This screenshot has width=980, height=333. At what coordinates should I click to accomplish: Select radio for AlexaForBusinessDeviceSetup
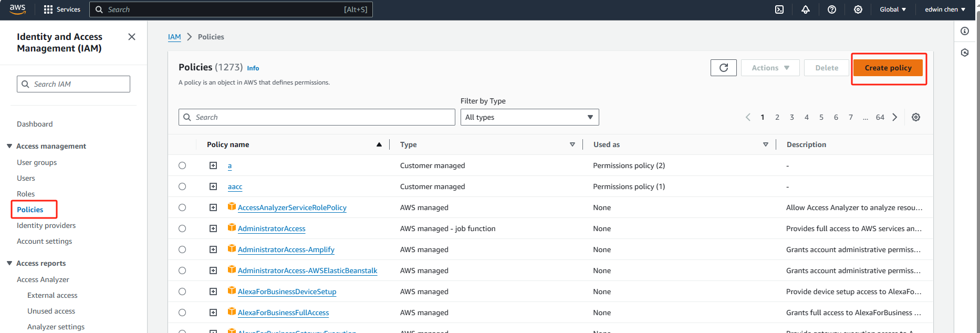[182, 292]
